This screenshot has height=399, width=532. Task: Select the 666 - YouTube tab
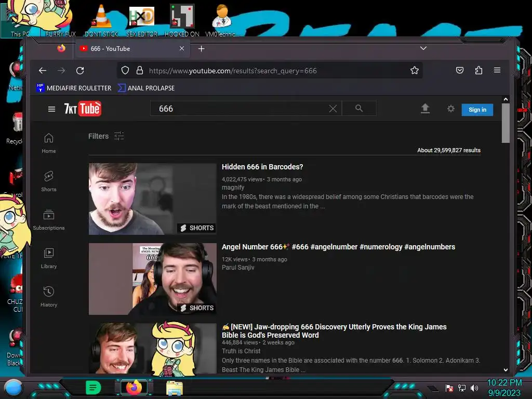point(132,48)
